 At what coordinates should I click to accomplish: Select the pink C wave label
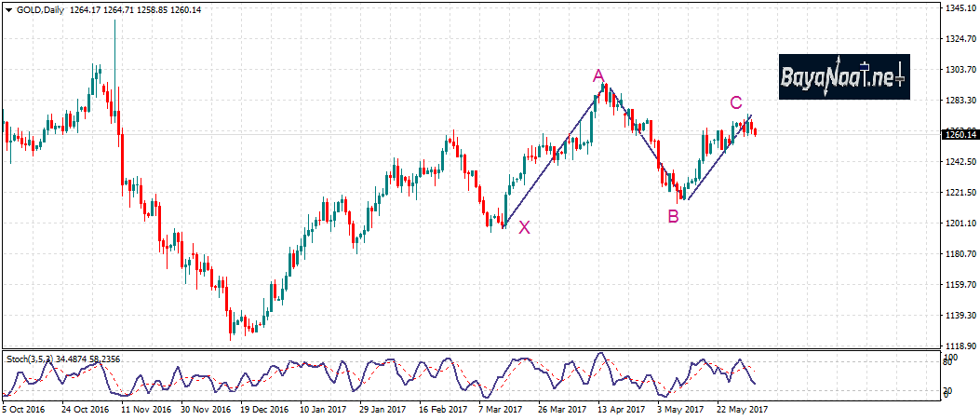pos(735,102)
